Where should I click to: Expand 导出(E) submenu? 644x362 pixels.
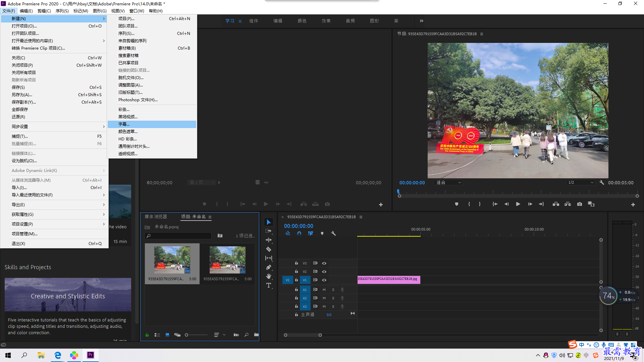54,205
